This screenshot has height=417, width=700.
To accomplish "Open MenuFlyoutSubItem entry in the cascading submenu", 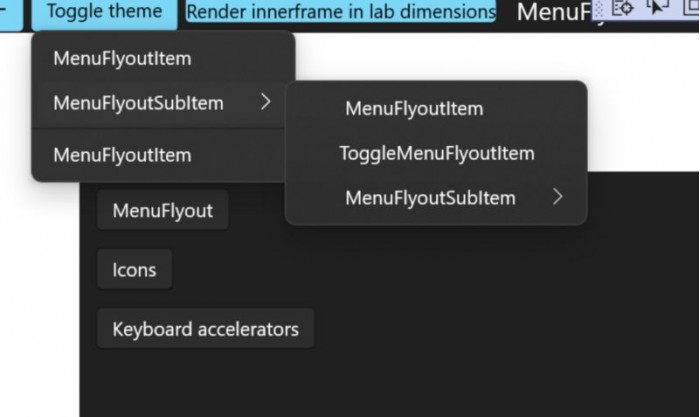I will (x=430, y=198).
